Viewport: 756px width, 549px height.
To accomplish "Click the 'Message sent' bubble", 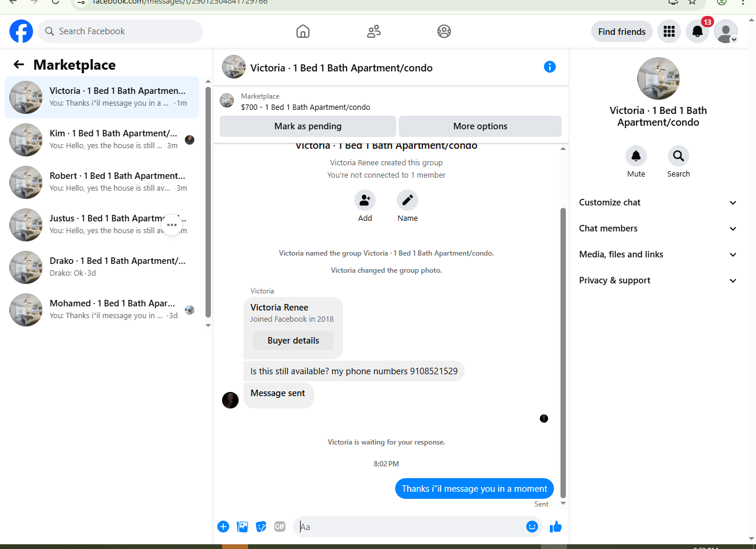I will pyautogui.click(x=278, y=395).
